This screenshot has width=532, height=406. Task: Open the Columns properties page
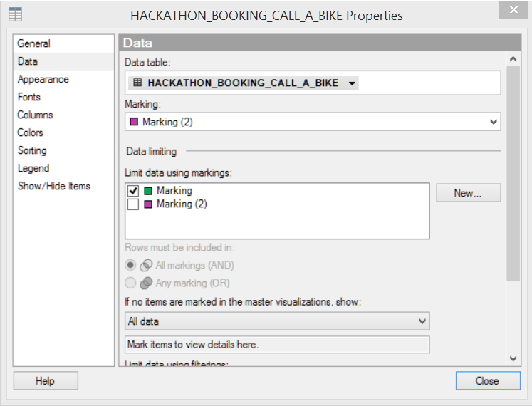click(x=35, y=115)
